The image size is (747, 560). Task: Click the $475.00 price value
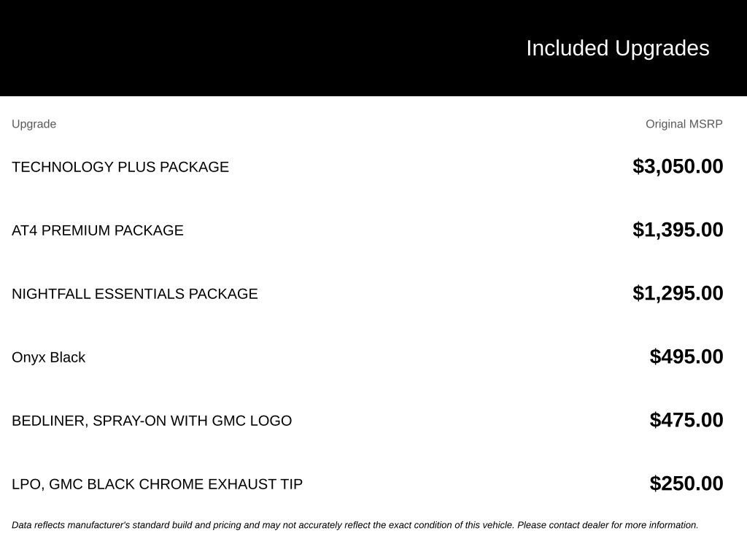(686, 420)
